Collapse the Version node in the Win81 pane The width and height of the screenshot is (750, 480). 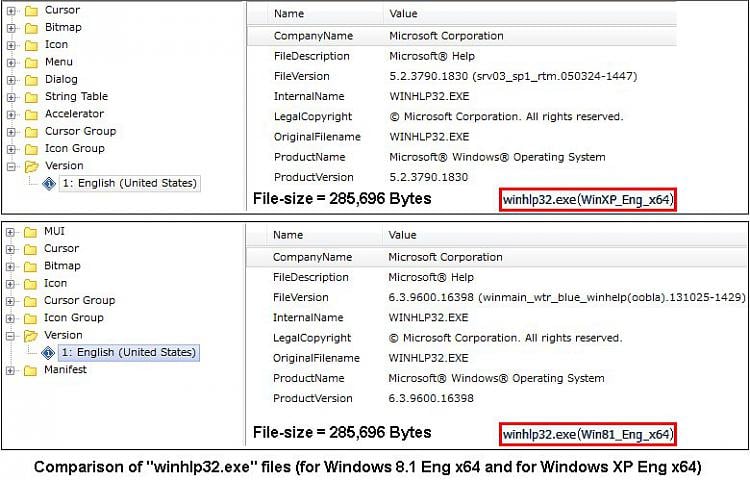[10, 336]
